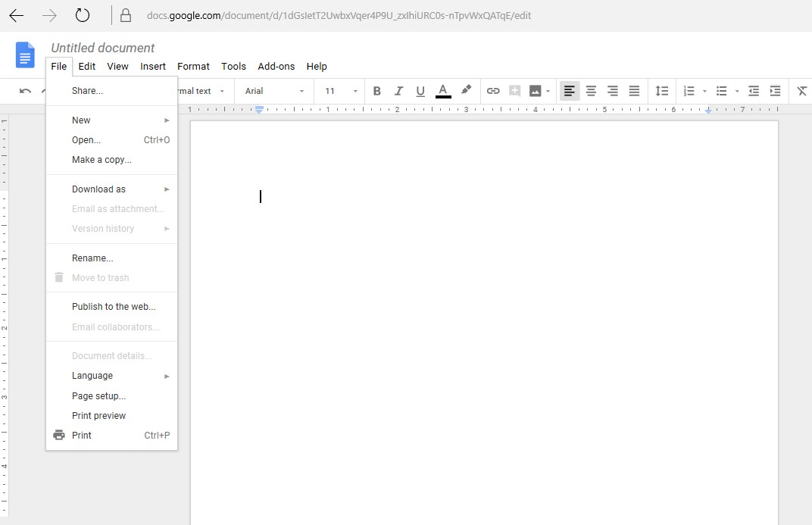The width and height of the screenshot is (812, 525).
Task: Toggle Underline formatting
Action: coord(420,91)
